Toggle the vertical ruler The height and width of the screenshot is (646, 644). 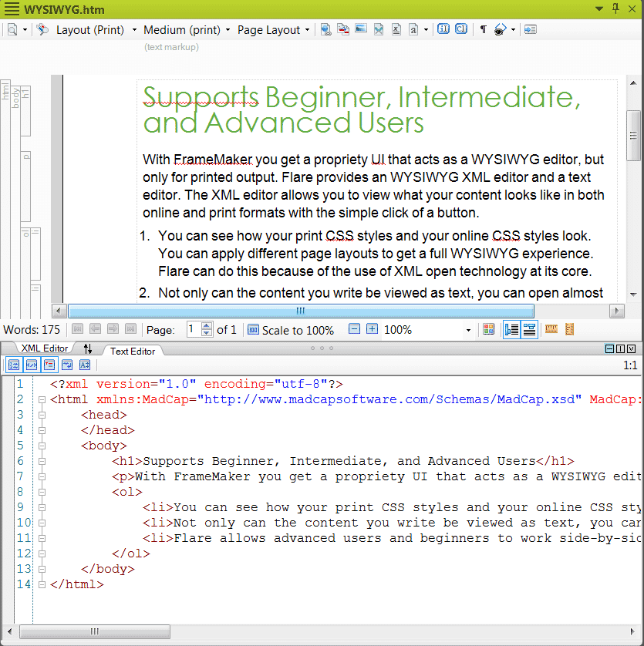point(569,329)
